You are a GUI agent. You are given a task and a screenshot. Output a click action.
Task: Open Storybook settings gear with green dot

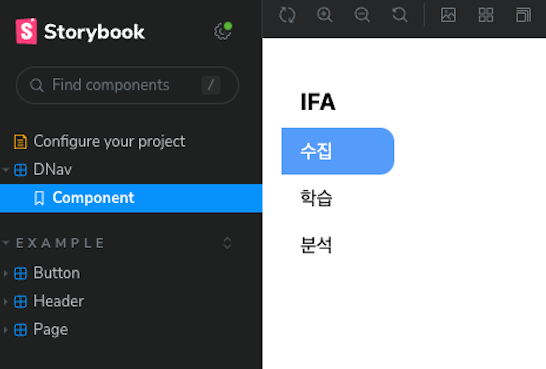coord(223,31)
